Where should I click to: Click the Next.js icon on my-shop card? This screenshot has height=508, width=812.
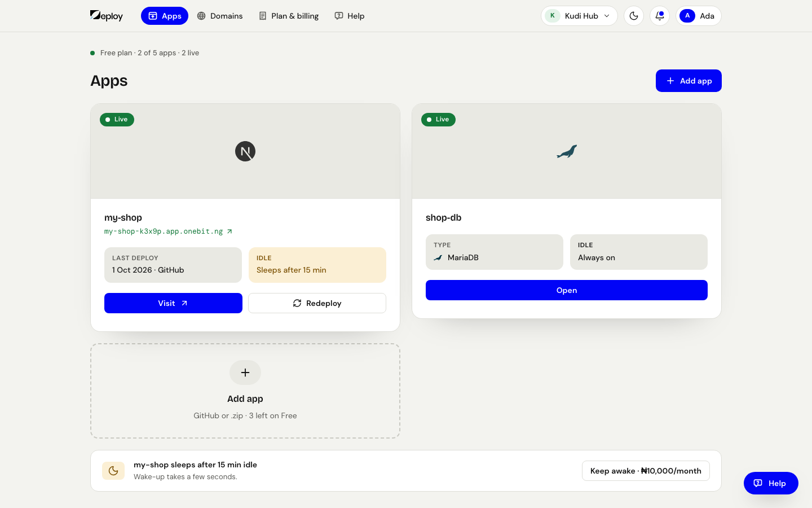pyautogui.click(x=245, y=151)
